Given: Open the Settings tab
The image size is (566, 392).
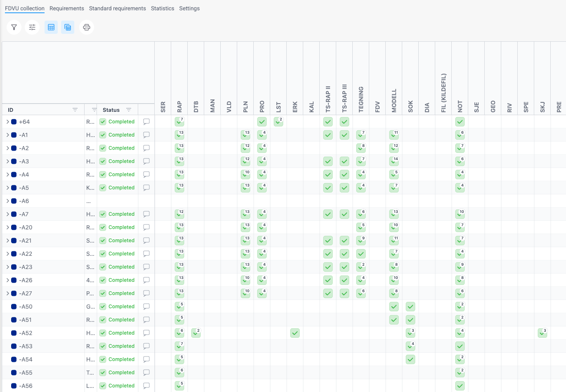Looking at the screenshot, I should [189, 8].
